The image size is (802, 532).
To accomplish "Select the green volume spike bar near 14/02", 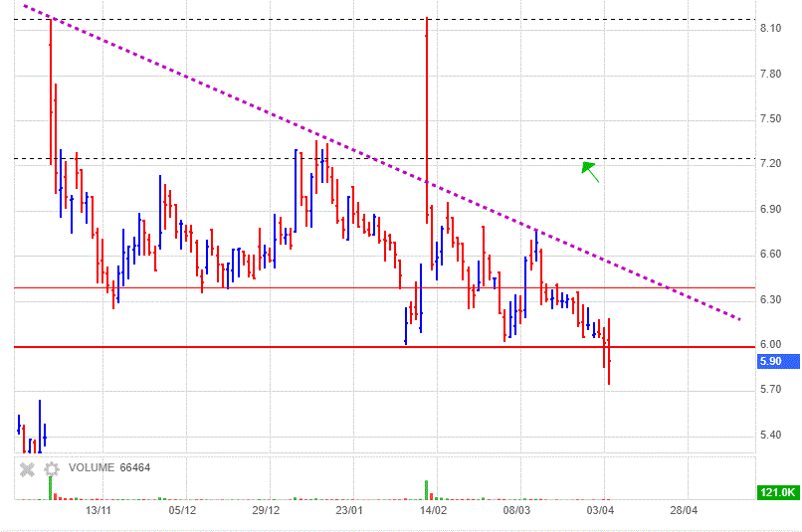I will pos(426,490).
